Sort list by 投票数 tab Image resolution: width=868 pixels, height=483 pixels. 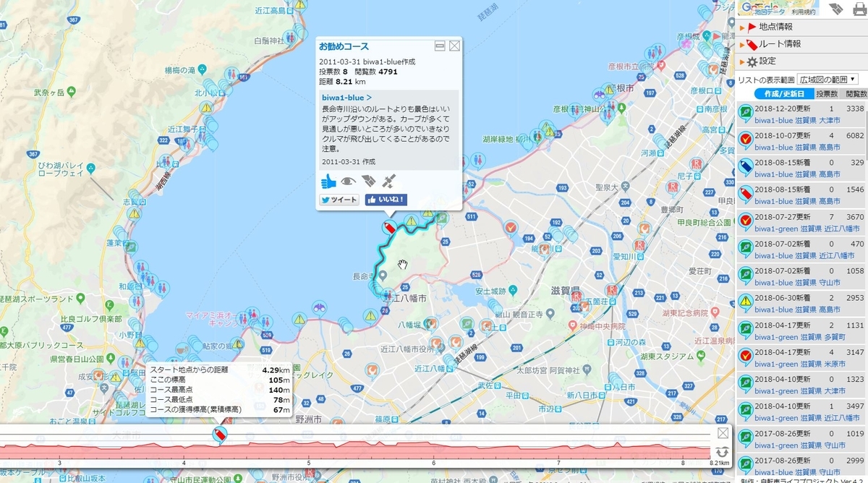[827, 94]
